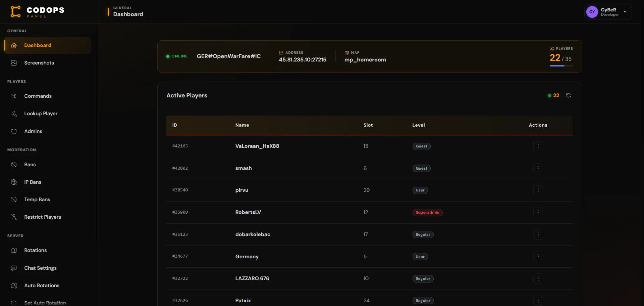Image resolution: width=644 pixels, height=306 pixels.
Task: Click the ONLINE status indicator
Action: coord(177,56)
